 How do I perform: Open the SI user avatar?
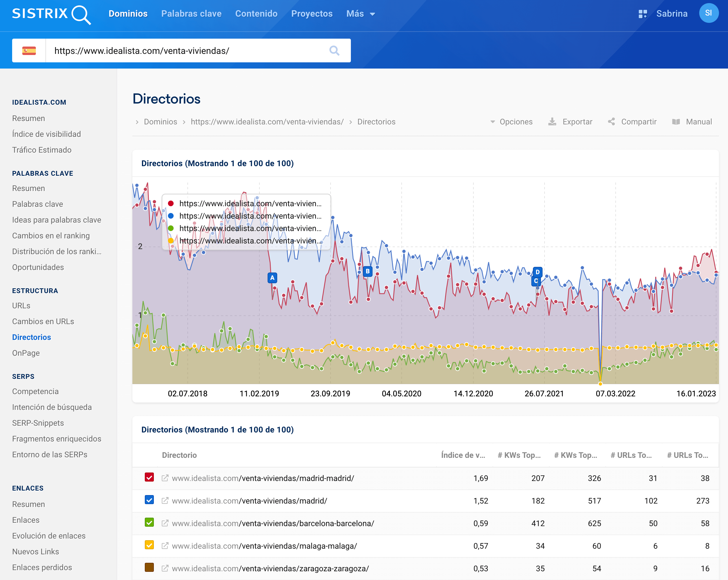709,13
